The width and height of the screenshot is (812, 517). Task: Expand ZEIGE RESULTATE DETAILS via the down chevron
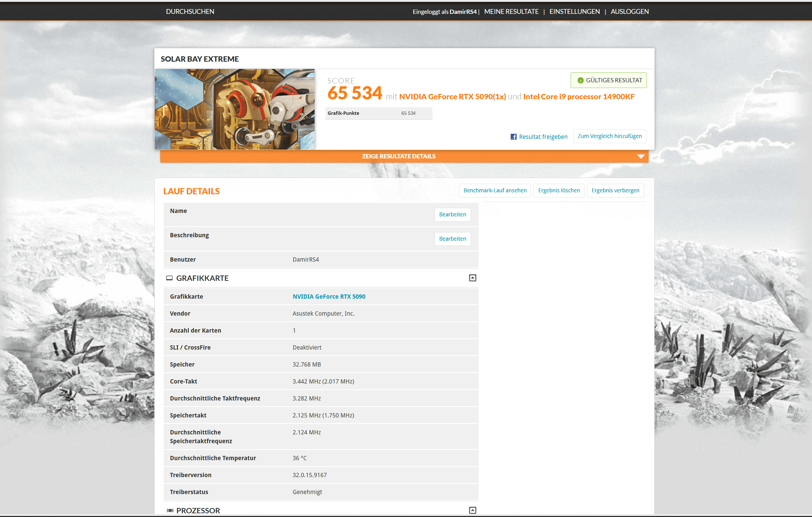coord(640,156)
